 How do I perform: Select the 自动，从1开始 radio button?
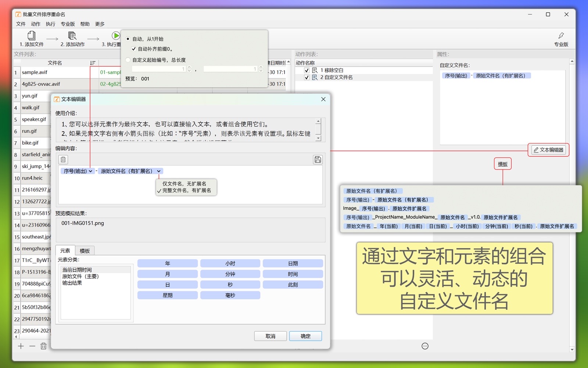tap(128, 39)
